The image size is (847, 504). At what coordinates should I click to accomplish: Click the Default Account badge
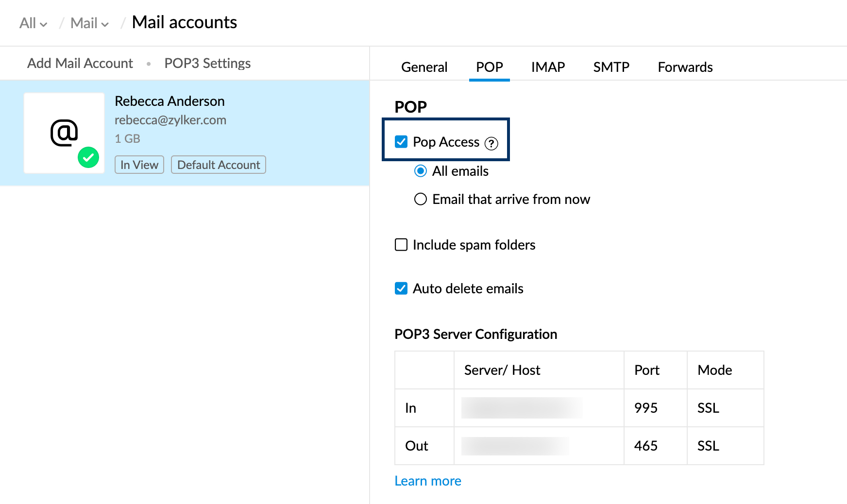click(219, 165)
